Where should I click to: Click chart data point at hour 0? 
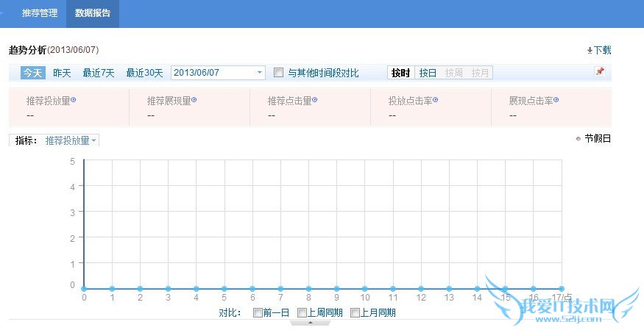click(x=84, y=289)
